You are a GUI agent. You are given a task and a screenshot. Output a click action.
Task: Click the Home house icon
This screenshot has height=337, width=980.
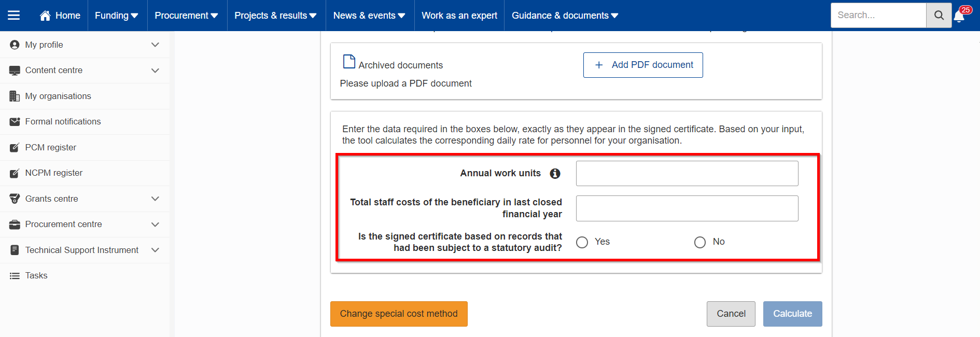[x=45, y=16]
